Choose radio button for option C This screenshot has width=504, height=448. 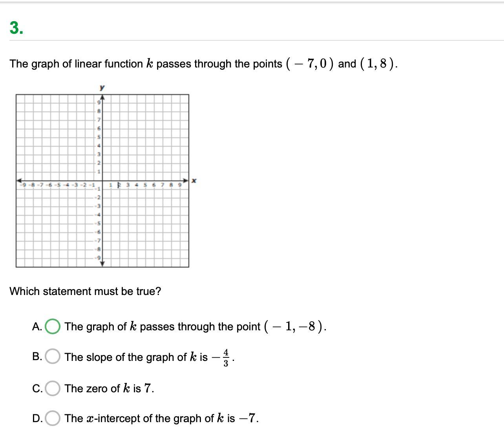tap(53, 388)
